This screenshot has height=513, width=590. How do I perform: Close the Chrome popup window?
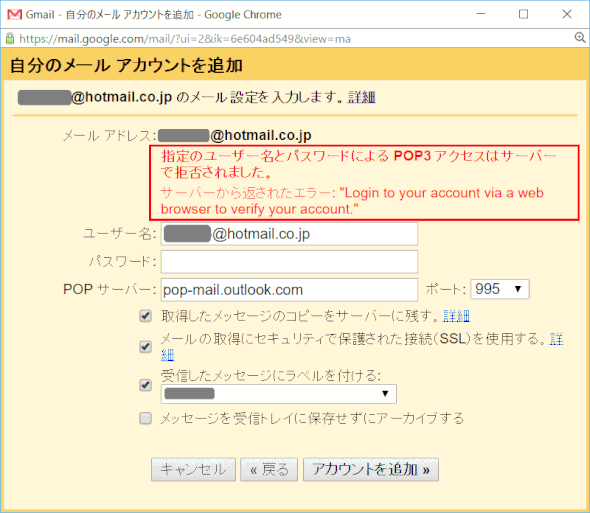click(567, 14)
